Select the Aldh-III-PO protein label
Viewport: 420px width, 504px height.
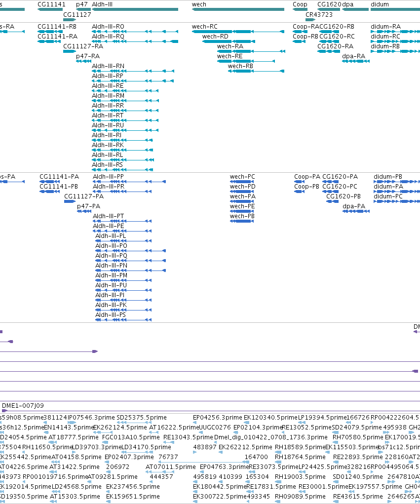(111, 246)
